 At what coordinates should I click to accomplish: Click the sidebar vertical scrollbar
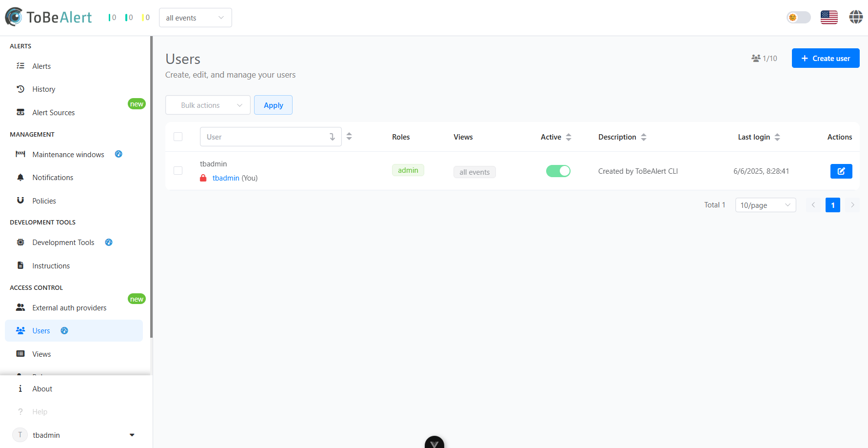tap(152, 187)
